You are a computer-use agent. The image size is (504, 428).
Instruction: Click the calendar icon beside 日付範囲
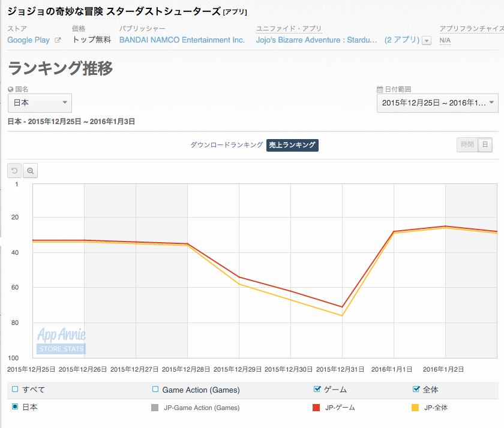coord(380,89)
